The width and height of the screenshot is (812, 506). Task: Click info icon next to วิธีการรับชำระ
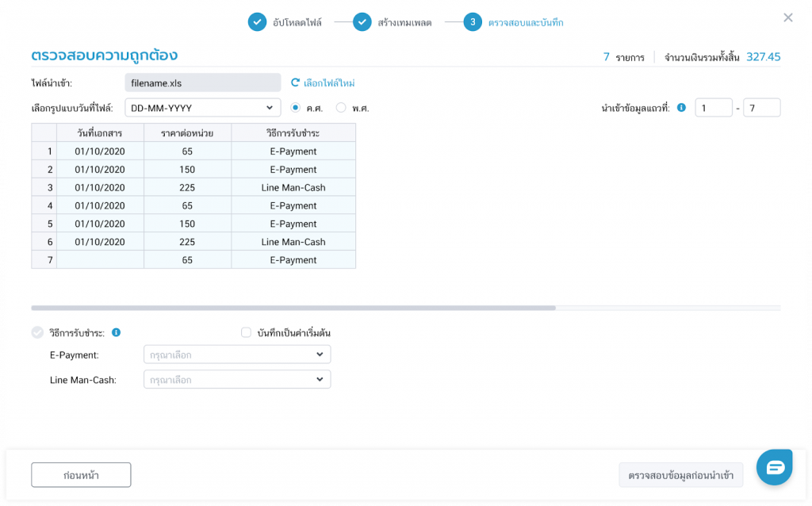coord(117,332)
